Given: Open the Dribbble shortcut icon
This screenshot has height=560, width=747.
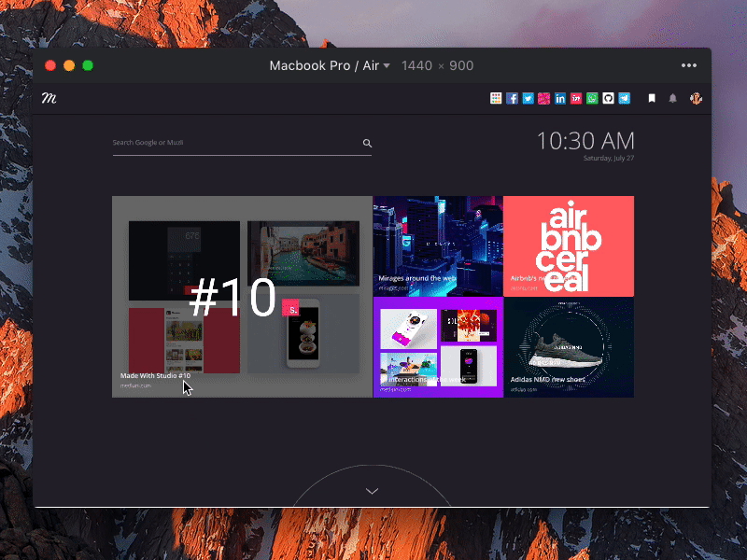Looking at the screenshot, I should [543, 97].
